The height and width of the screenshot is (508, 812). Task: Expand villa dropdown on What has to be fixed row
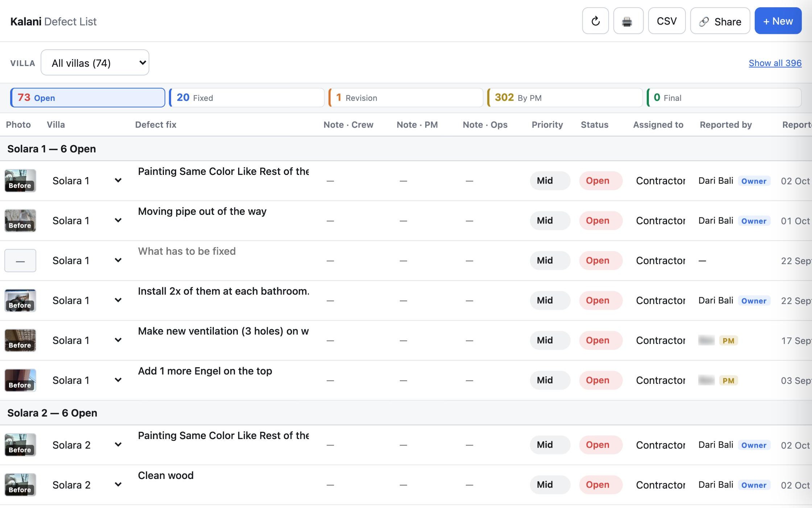(118, 260)
